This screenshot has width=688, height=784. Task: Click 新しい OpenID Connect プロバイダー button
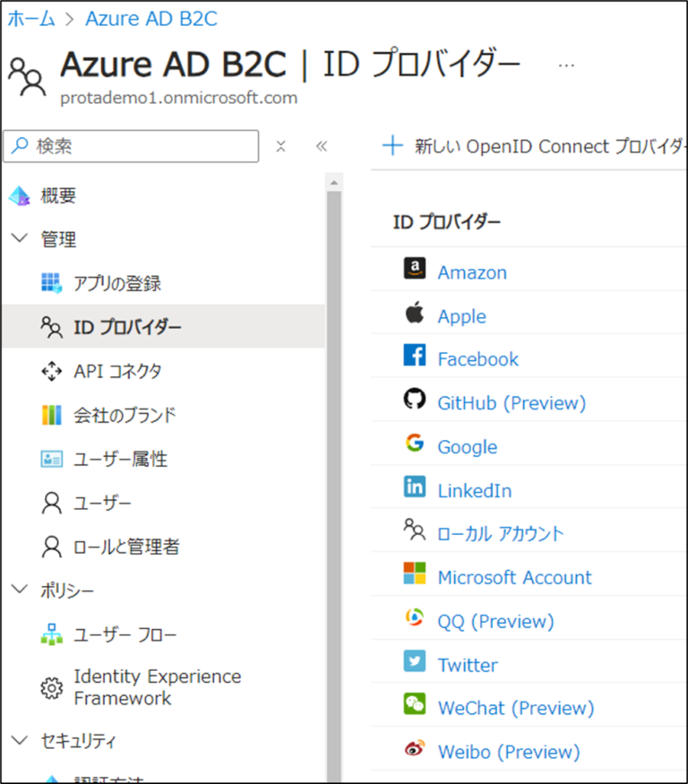(529, 146)
